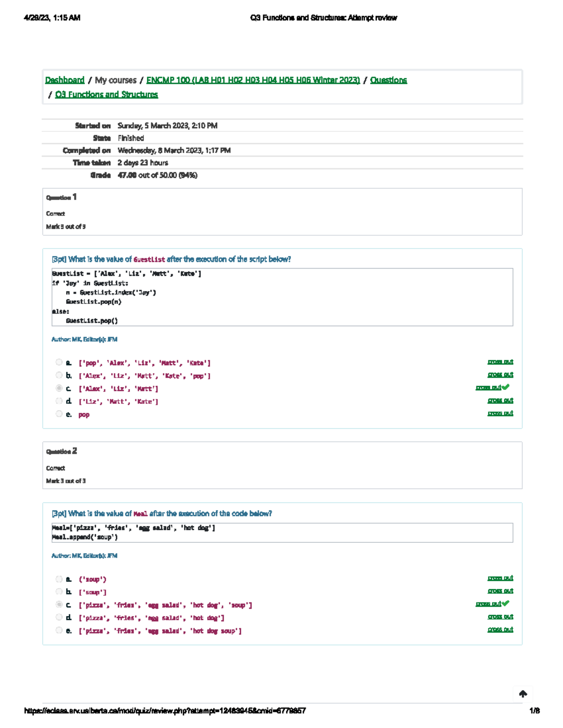
Task: Cross out Question 2 option c
Action: 488,604
